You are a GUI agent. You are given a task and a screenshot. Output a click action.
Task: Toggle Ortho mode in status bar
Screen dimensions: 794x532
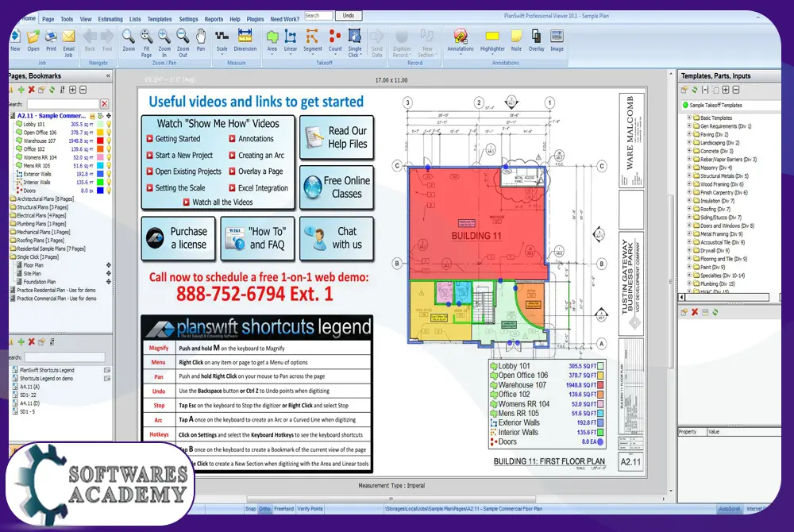tap(264, 509)
